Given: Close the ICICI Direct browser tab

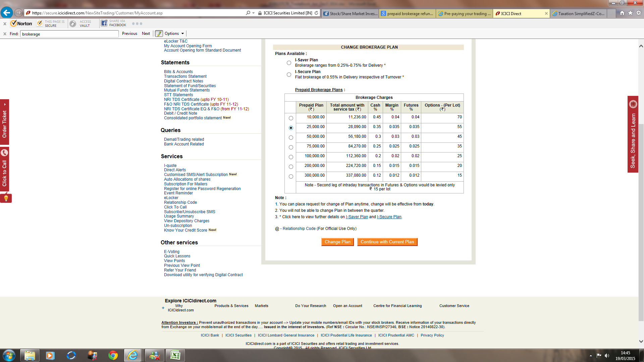Looking at the screenshot, I should click(x=546, y=14).
